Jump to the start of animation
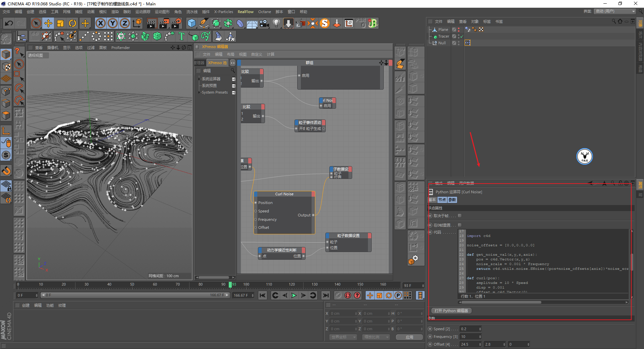Screen dimensions: 644x349 tap(263, 295)
